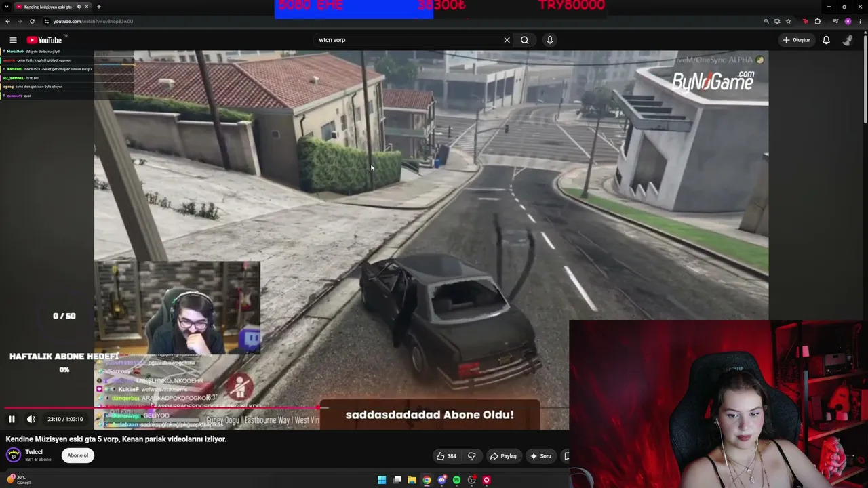Screen dimensions: 868x488
Task: Open File Explorer from the taskbar
Action: 412,480
